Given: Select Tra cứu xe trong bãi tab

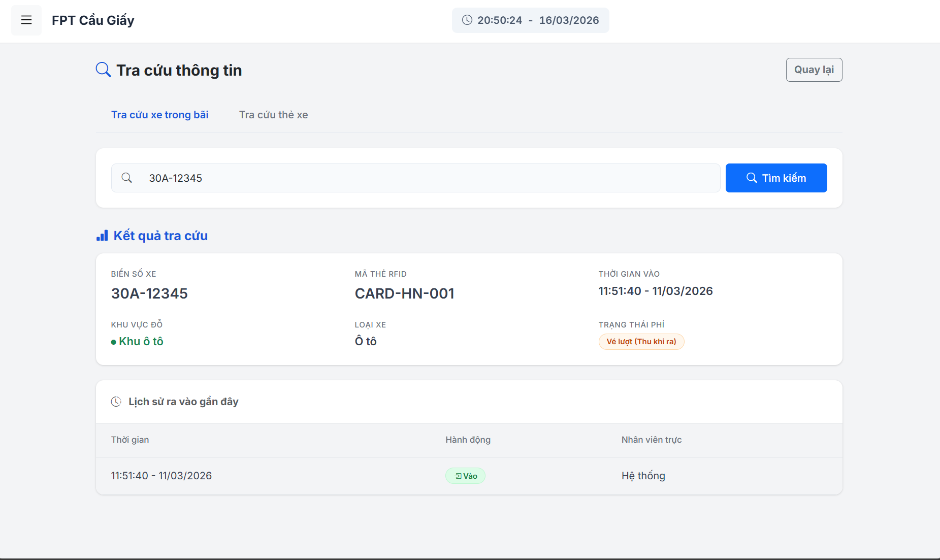Looking at the screenshot, I should (x=159, y=115).
